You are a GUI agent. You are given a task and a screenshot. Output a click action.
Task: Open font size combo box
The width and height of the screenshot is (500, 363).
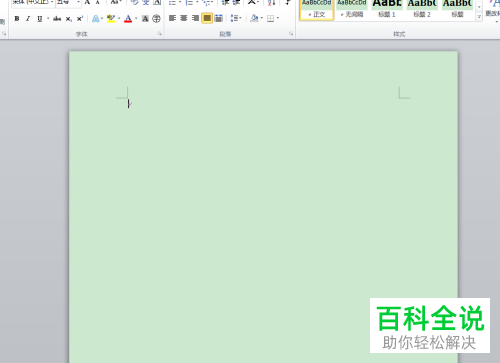[68, 2]
